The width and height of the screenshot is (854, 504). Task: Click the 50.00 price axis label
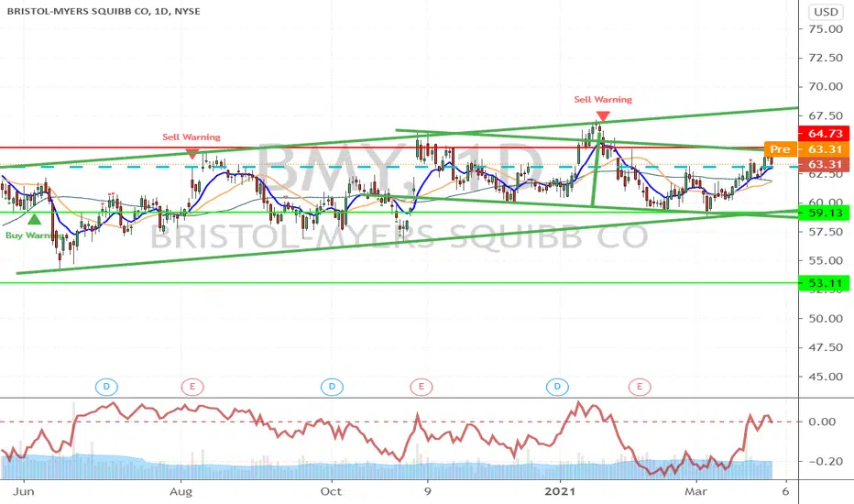click(826, 318)
